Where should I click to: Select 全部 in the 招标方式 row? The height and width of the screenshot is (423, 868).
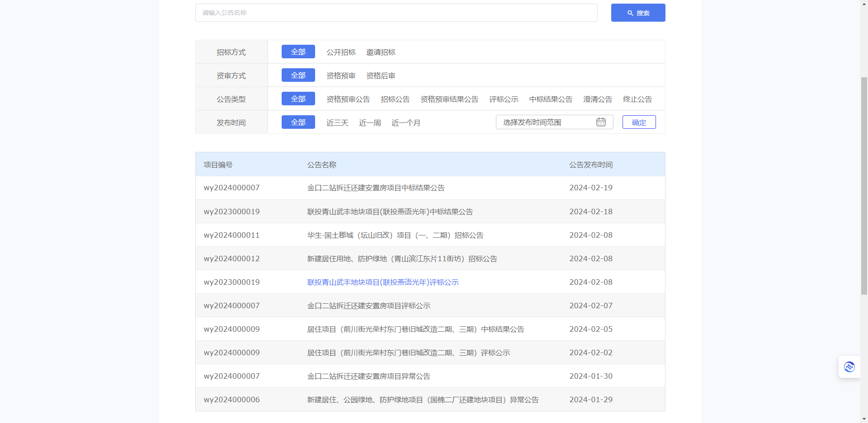click(298, 52)
